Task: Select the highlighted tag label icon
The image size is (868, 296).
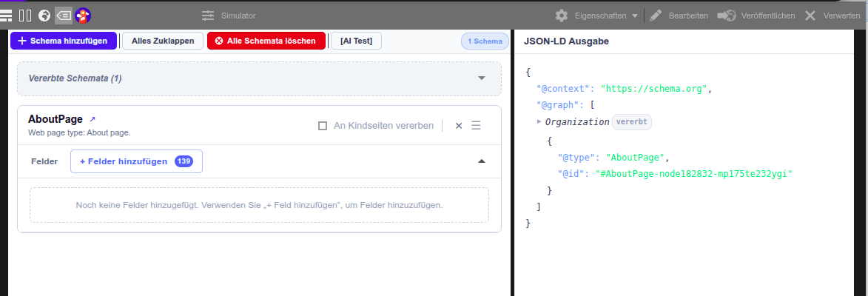Action: coord(63,16)
